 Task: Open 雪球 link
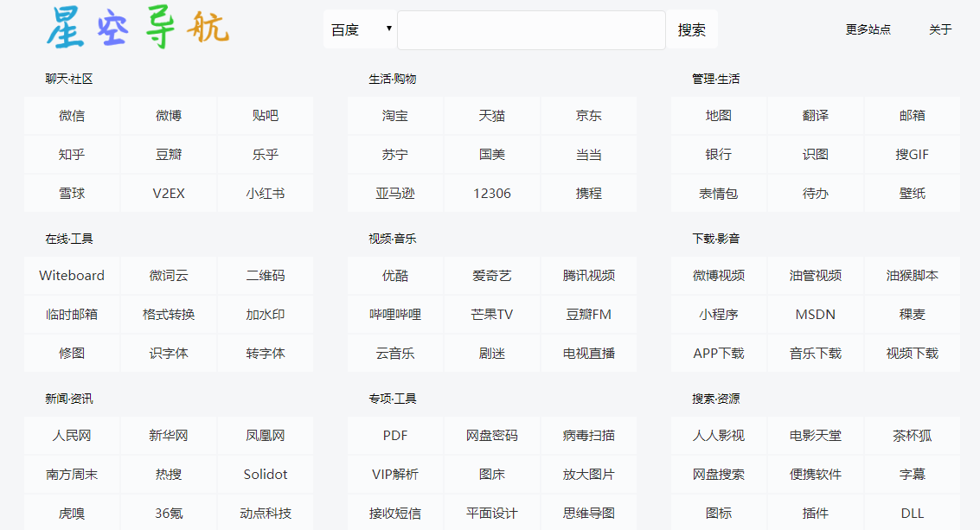coord(72,193)
